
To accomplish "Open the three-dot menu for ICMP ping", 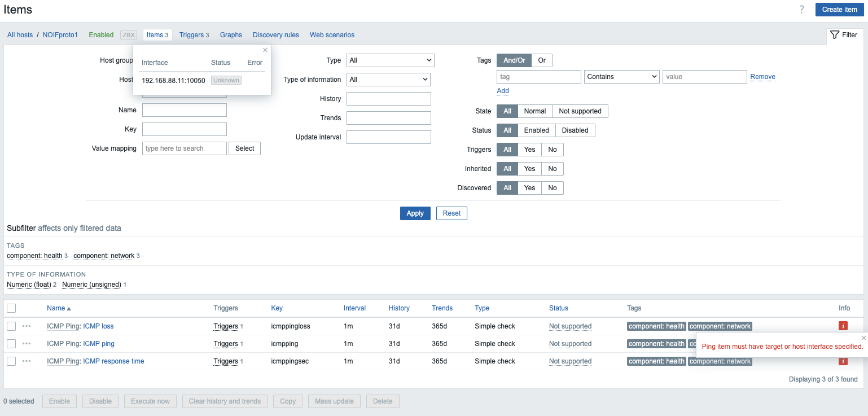I will (x=27, y=344).
